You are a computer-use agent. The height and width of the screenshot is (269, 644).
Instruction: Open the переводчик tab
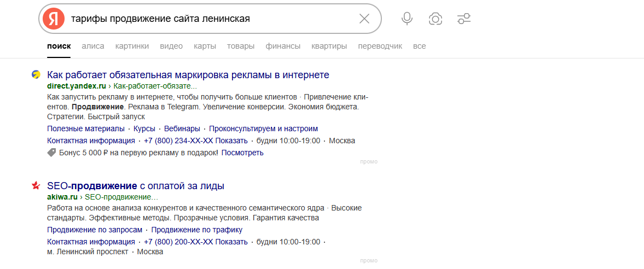[x=380, y=46]
